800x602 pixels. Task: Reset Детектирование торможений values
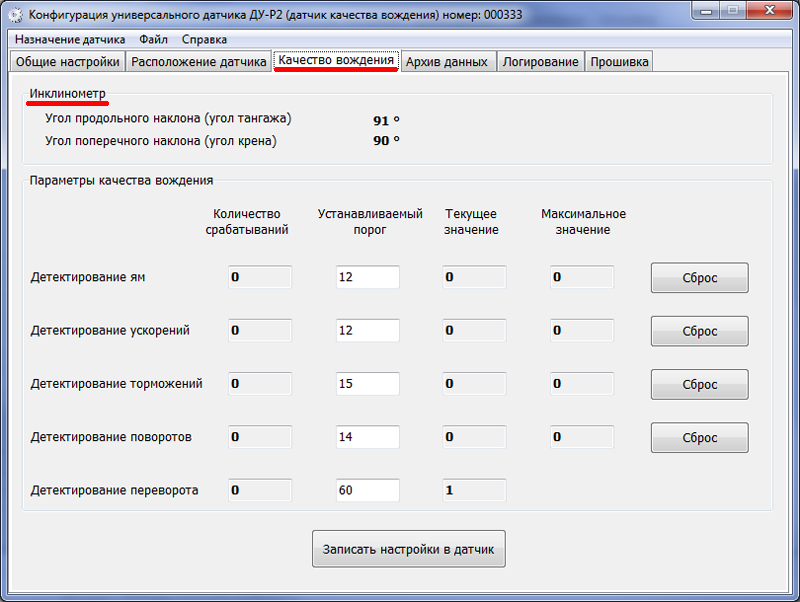coord(699,384)
